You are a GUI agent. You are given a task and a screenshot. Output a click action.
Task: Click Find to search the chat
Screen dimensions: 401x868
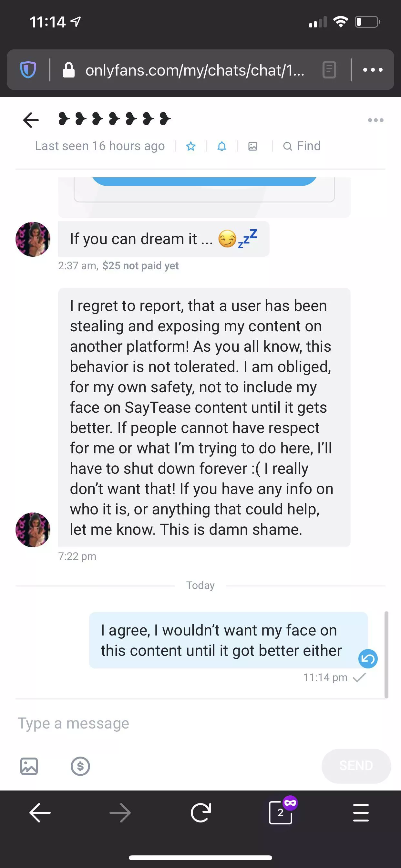click(302, 146)
